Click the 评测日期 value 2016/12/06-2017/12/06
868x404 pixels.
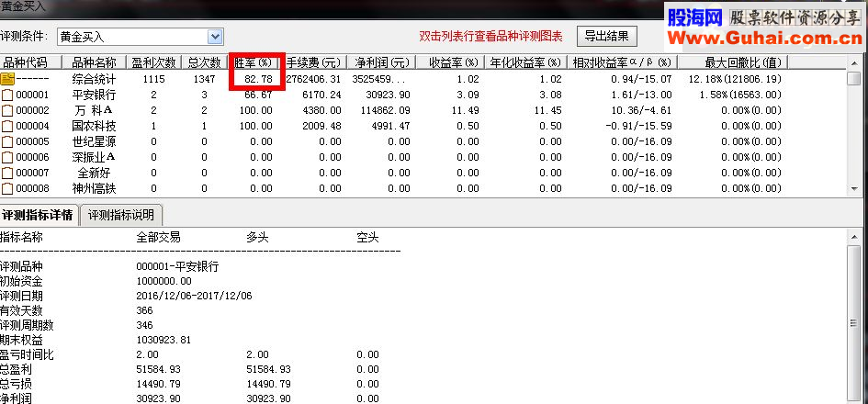pyautogui.click(x=194, y=296)
